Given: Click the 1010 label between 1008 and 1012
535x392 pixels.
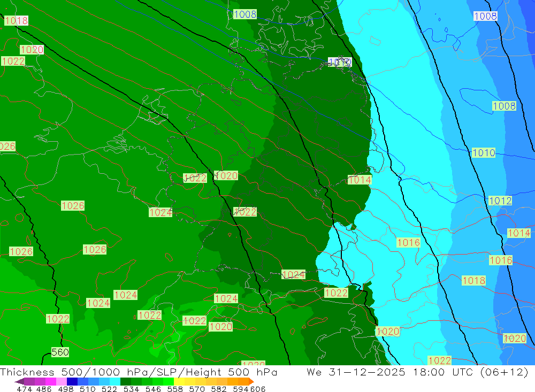Looking at the screenshot, I should click(x=484, y=153).
